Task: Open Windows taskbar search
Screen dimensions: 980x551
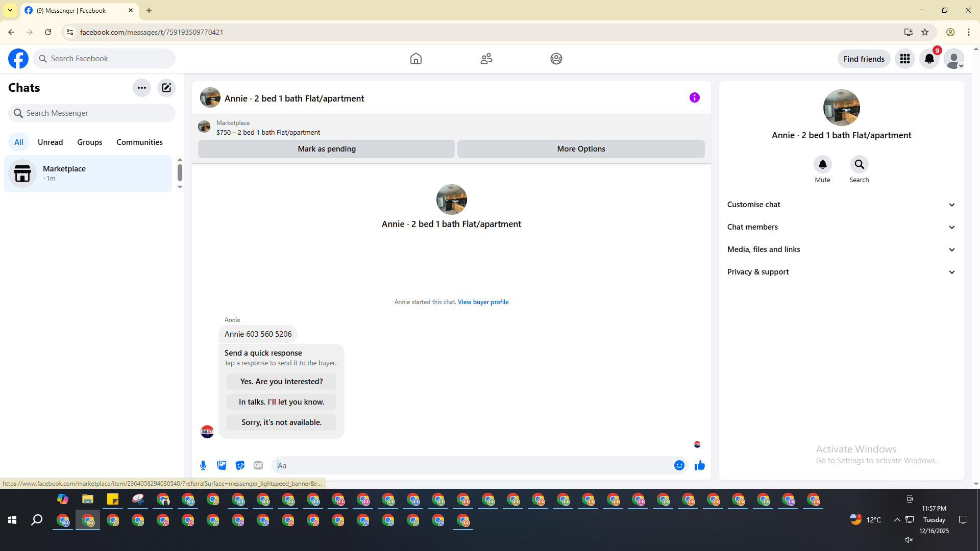Action: pyautogui.click(x=37, y=520)
